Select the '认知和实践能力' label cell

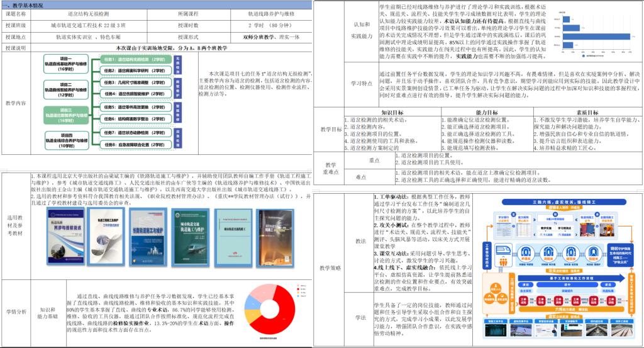pos(362,30)
